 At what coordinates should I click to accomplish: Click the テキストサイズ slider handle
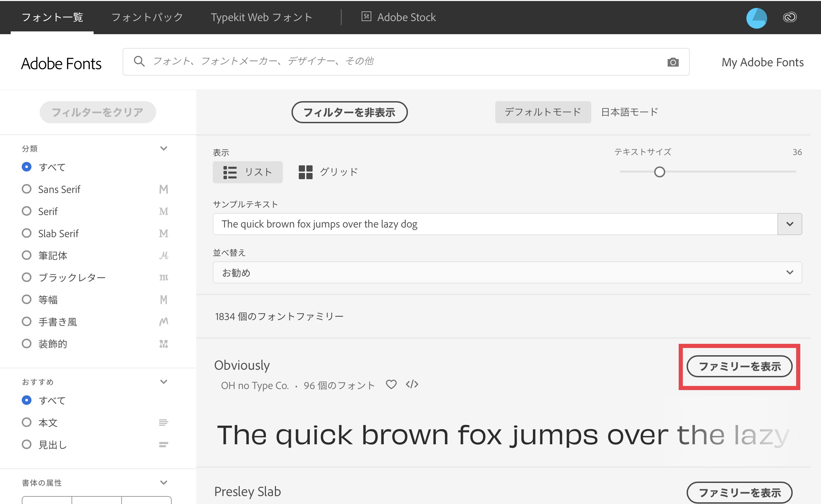[659, 172]
